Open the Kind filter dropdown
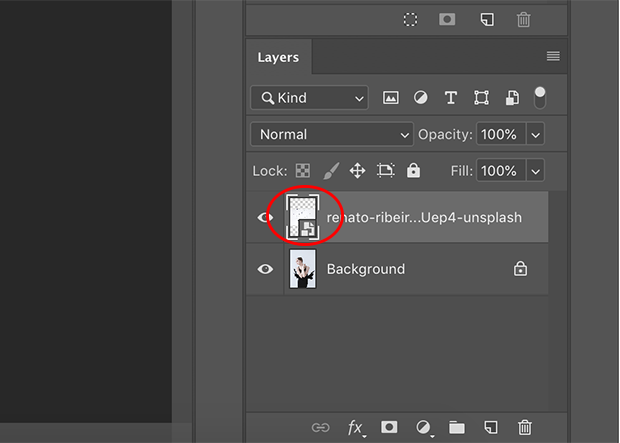The image size is (620, 443). [309, 98]
